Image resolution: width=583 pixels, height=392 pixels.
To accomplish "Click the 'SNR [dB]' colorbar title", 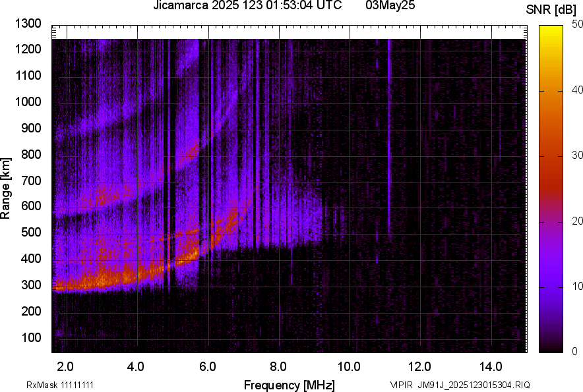I will (551, 9).
